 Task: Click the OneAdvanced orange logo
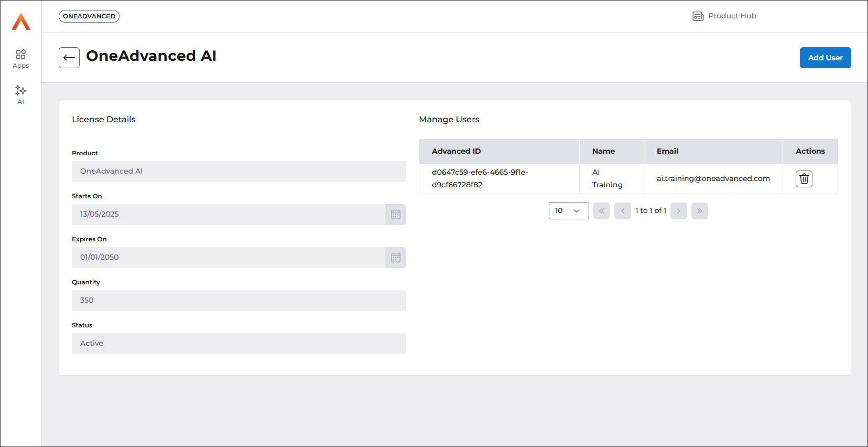pos(21,22)
